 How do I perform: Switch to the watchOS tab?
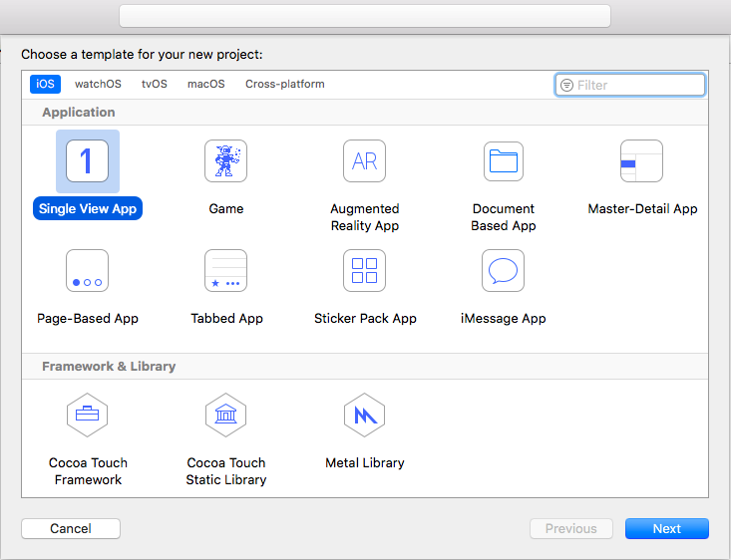tap(98, 85)
